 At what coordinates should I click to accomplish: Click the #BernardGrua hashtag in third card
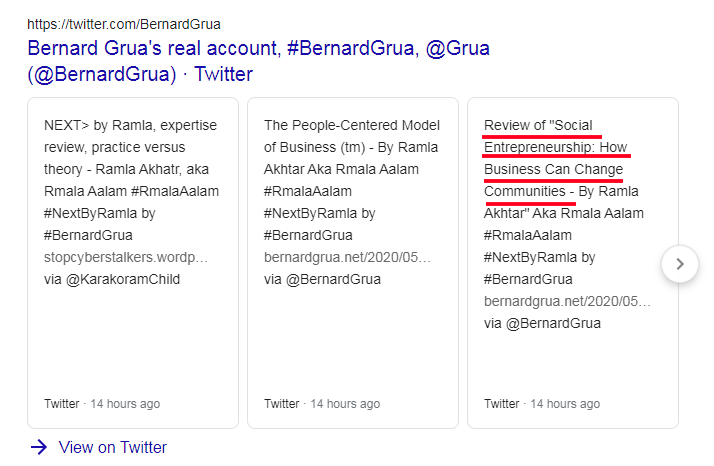tap(528, 279)
